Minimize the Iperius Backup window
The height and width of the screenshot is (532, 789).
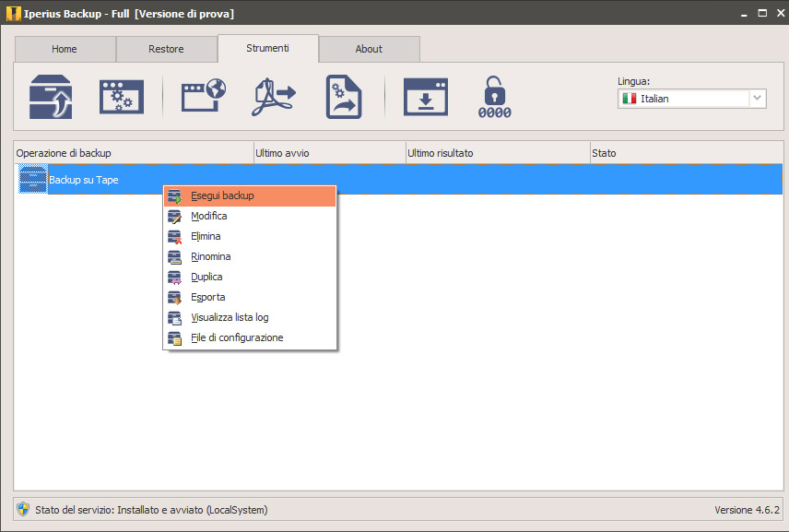(x=744, y=14)
